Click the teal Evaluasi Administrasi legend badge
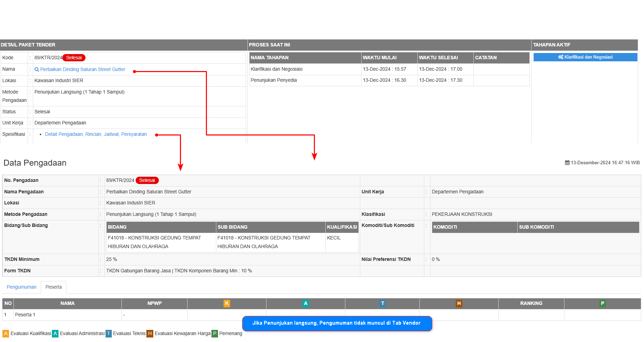644x342 pixels. 55,334
